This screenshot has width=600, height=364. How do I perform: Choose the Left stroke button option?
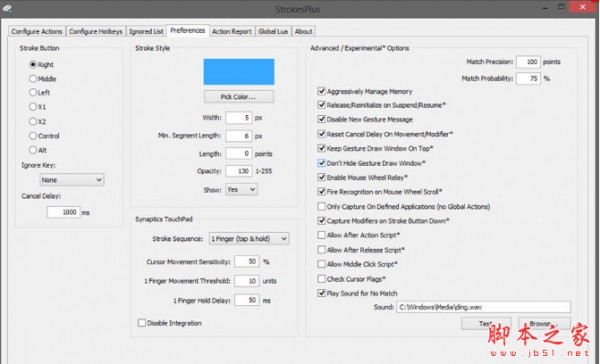[40, 93]
